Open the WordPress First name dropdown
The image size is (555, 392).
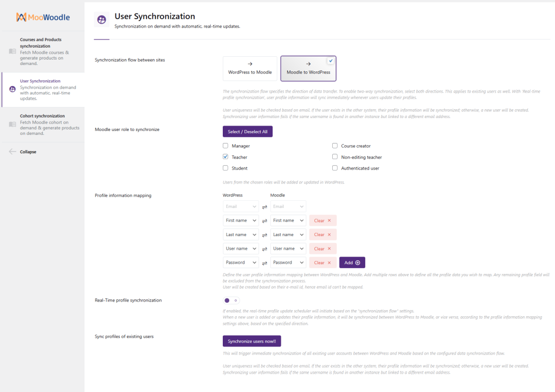click(x=241, y=220)
